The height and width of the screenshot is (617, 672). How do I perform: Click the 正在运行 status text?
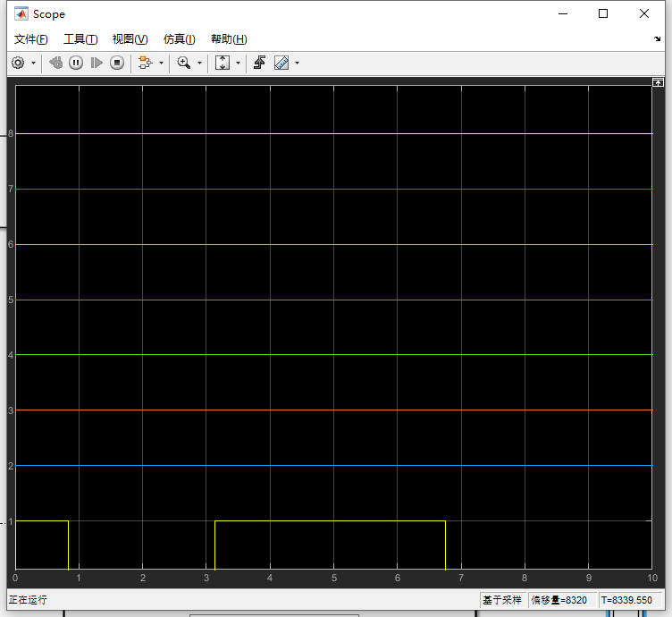(28, 600)
